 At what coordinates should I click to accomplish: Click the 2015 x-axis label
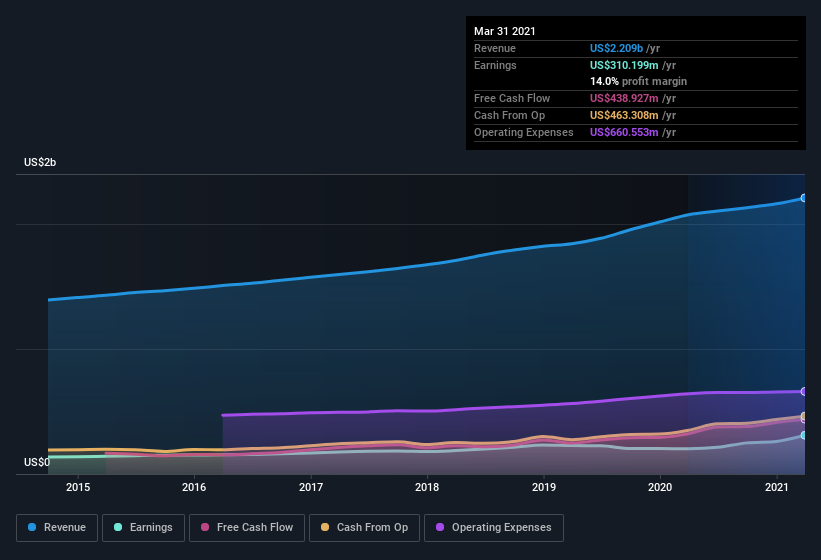coord(78,487)
